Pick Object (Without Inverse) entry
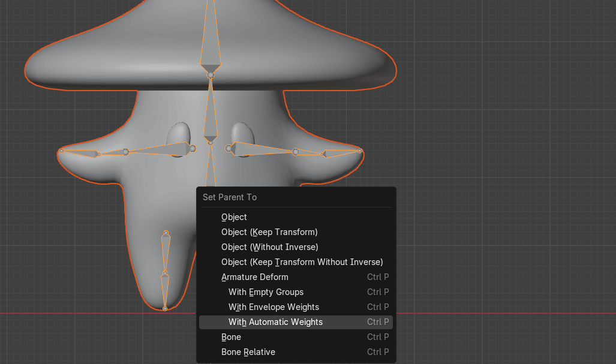Screen dimensions: 616x364 269,247
